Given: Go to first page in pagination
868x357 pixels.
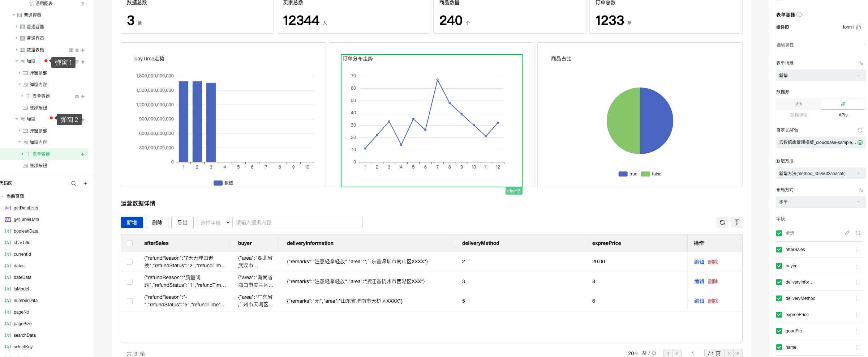Looking at the screenshot, I should [668, 353].
